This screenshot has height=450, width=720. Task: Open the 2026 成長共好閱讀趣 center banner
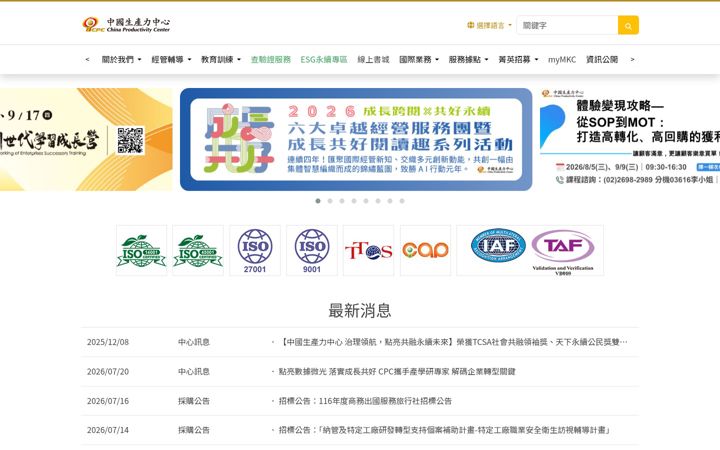pyautogui.click(x=356, y=139)
